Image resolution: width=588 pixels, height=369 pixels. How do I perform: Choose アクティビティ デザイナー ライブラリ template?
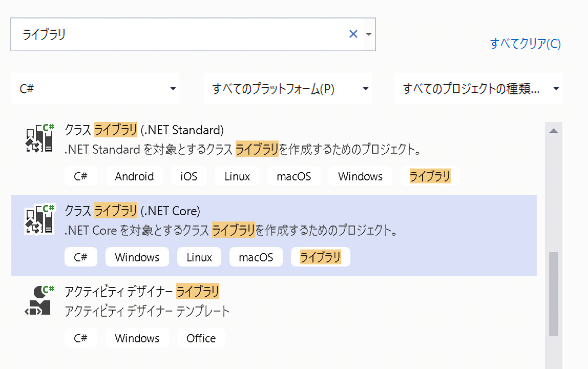[x=142, y=292]
